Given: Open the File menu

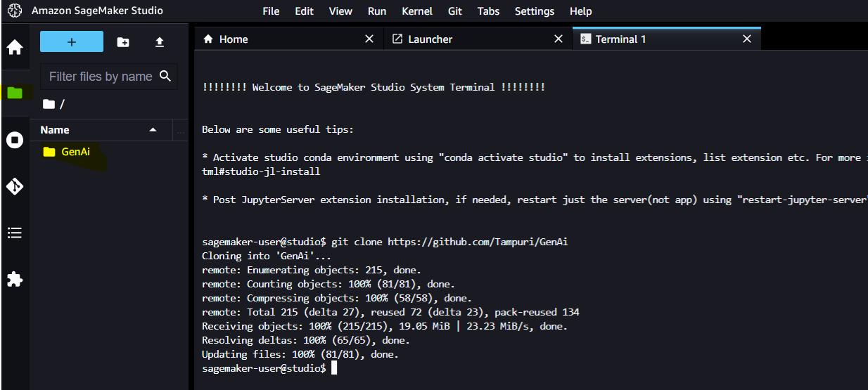Looking at the screenshot, I should (x=271, y=11).
